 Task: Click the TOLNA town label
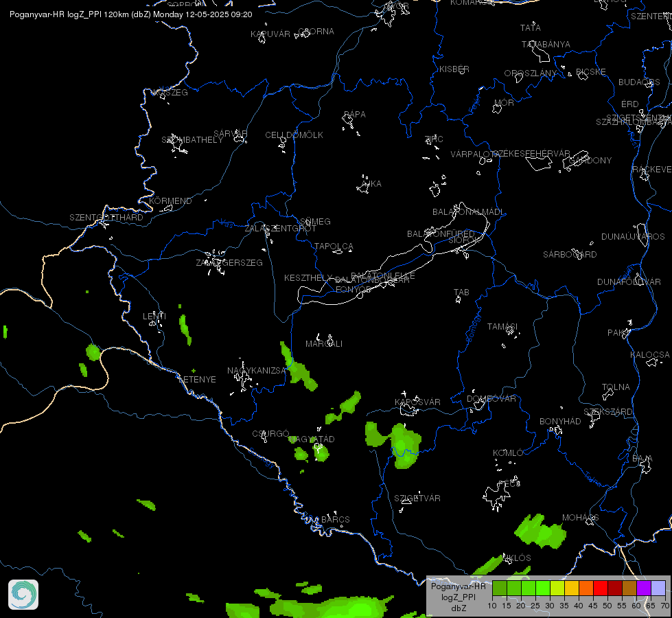point(616,387)
